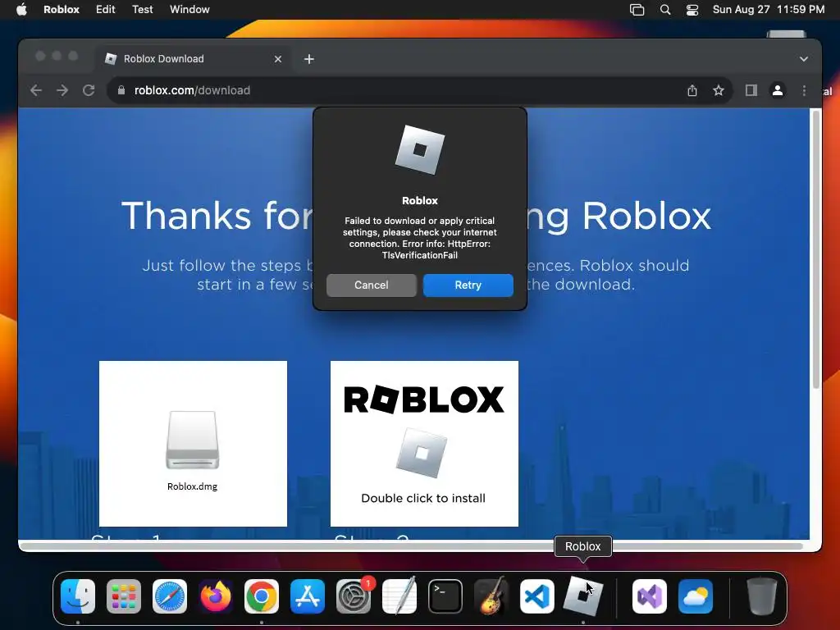Image resolution: width=840 pixels, height=630 pixels.
Task: Switch to Chrome in the dock
Action: 262,596
